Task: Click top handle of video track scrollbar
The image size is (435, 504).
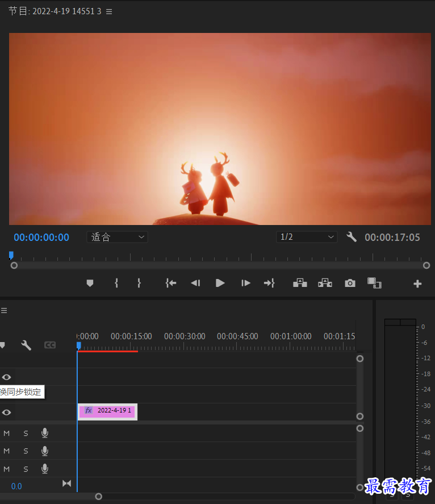Action: pos(360,359)
